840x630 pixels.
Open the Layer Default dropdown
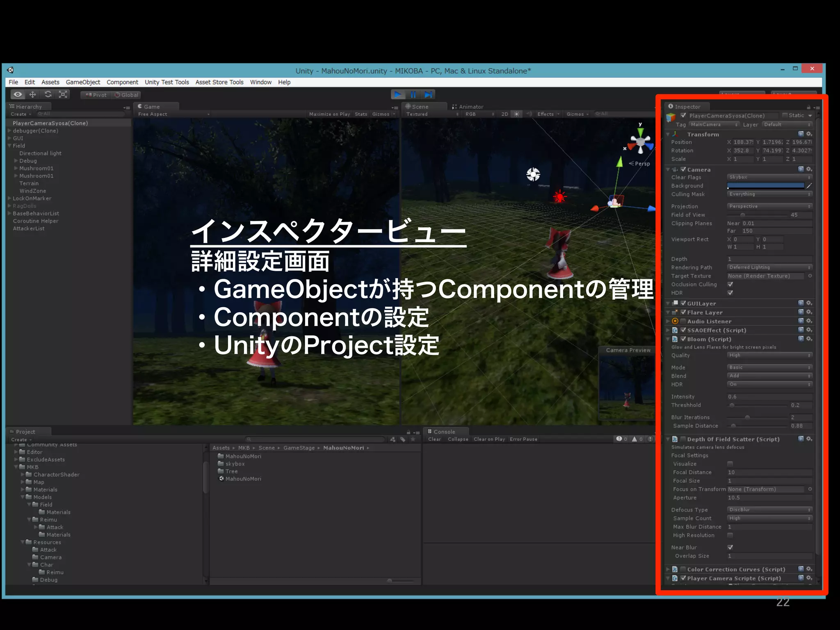tap(787, 125)
